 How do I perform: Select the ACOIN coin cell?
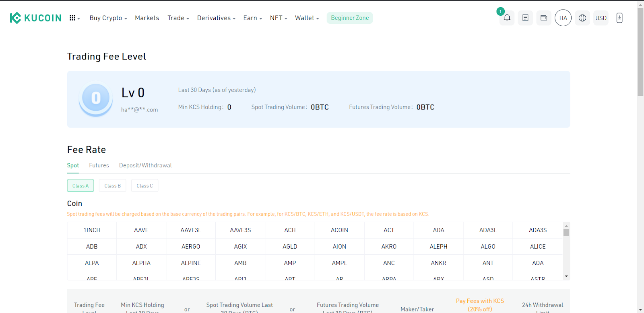339,230
